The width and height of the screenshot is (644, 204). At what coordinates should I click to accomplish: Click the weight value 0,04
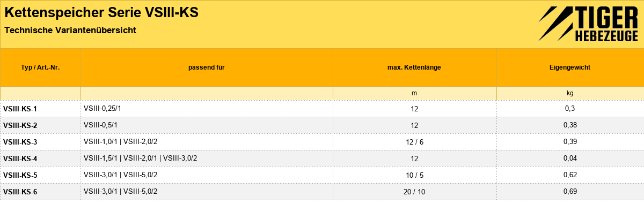(570, 158)
